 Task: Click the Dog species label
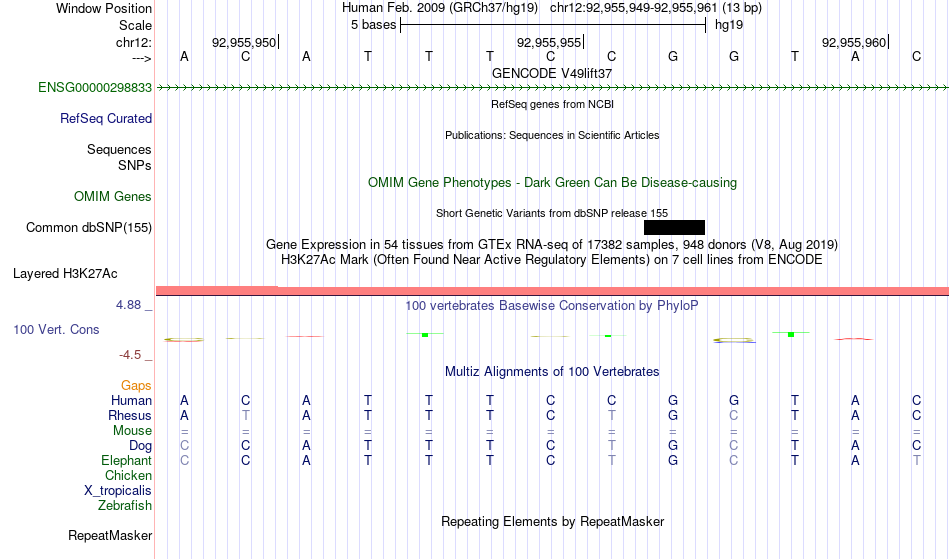pos(141,446)
